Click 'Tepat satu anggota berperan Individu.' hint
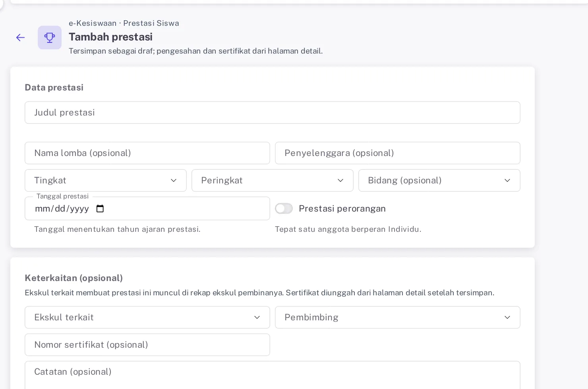This screenshot has height=389, width=588. 348,229
